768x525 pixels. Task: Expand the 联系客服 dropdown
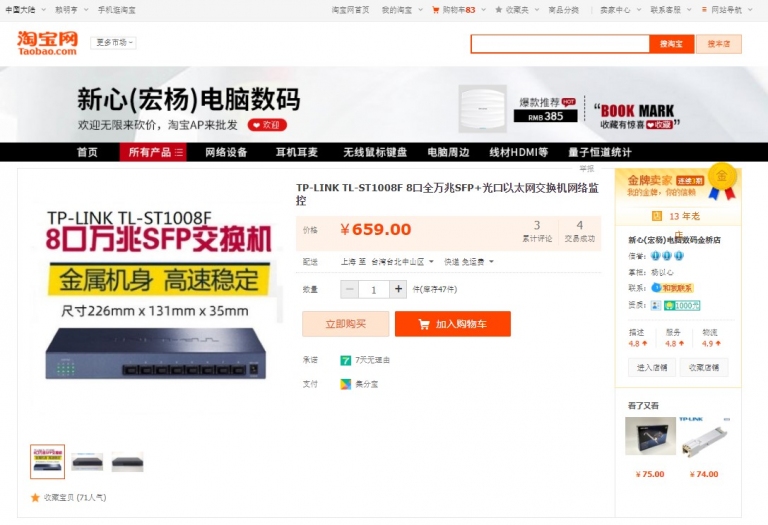(x=671, y=10)
